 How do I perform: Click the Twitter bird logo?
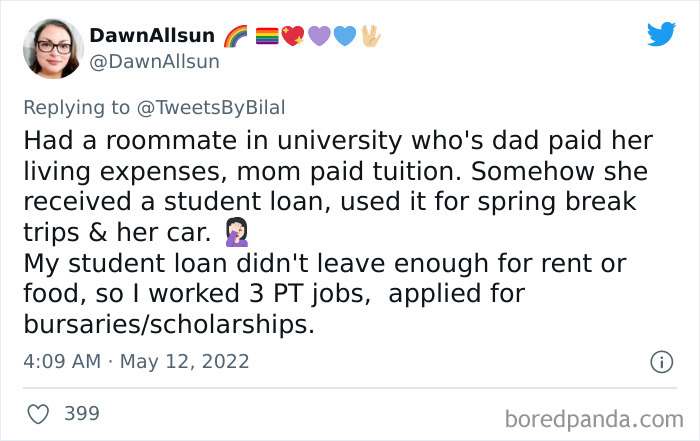pyautogui.click(x=661, y=34)
